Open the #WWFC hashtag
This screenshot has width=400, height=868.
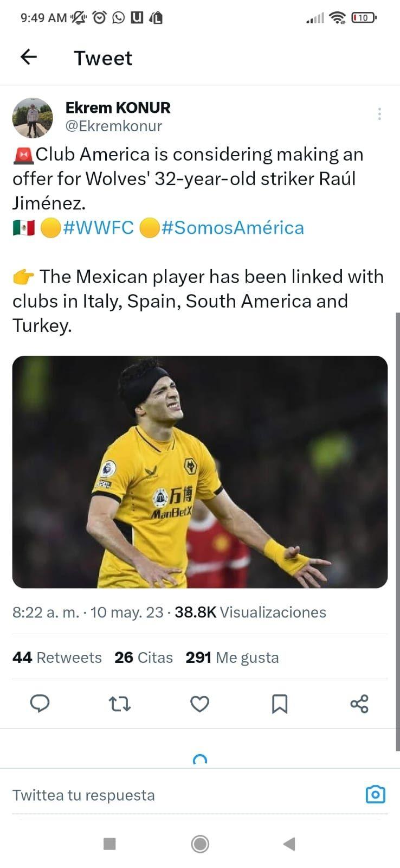[x=98, y=228]
